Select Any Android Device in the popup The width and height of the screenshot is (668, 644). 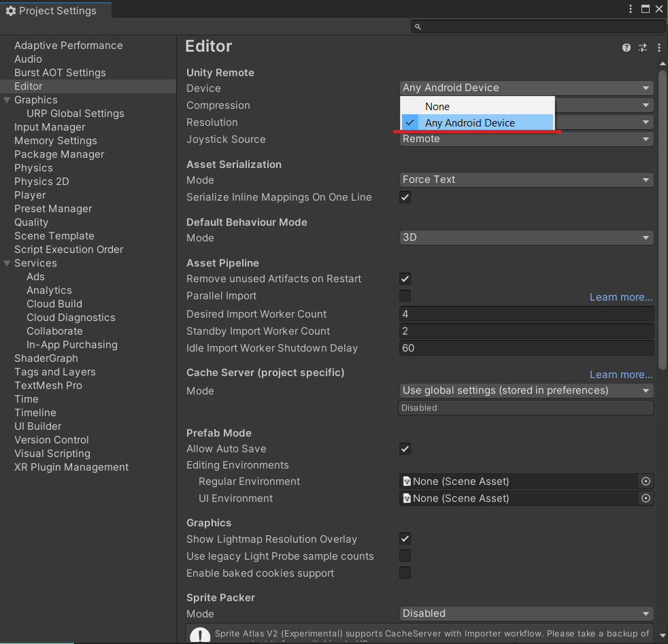point(477,122)
